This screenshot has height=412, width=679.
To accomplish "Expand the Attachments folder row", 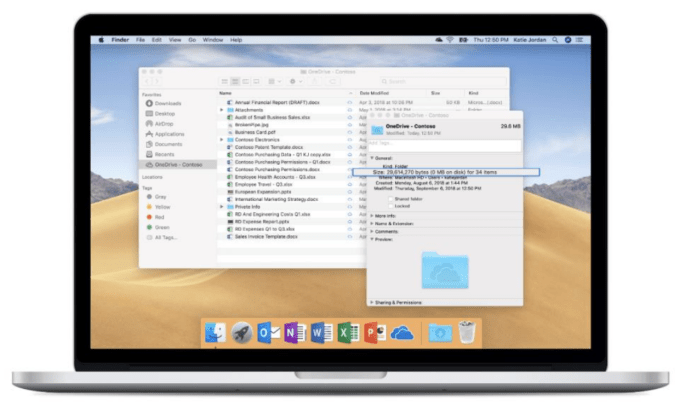I will [x=222, y=110].
